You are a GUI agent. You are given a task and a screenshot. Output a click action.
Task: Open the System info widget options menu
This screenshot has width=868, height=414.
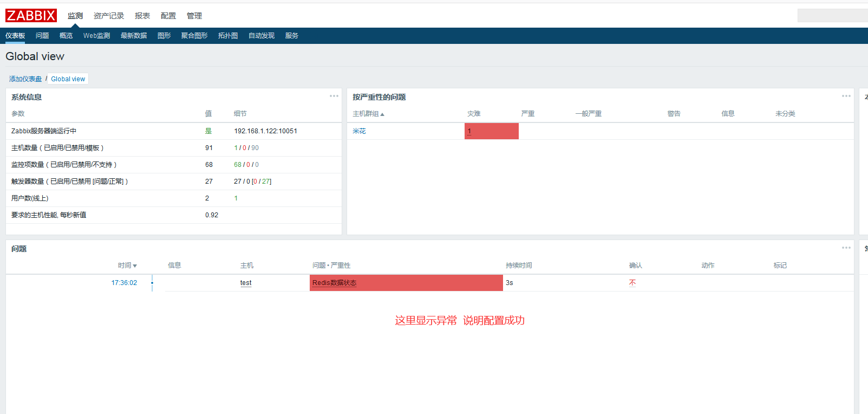(x=334, y=96)
